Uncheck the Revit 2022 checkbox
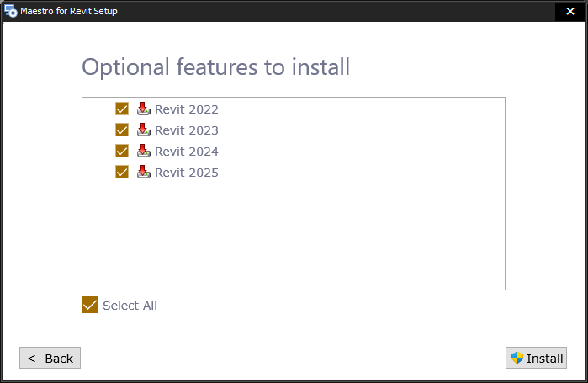 click(x=122, y=109)
